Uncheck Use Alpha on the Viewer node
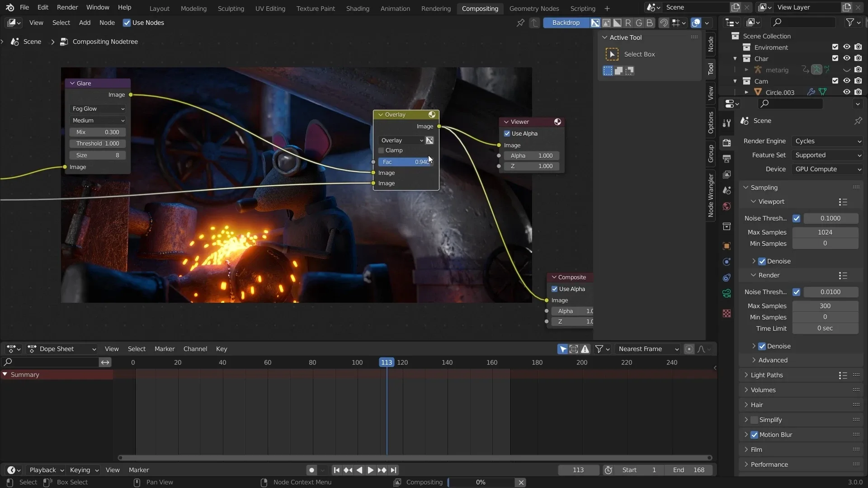This screenshot has width=868, height=488. (507, 133)
